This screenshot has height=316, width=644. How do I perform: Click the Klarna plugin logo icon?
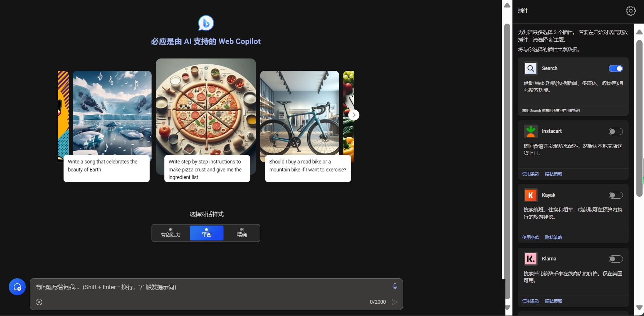click(531, 259)
